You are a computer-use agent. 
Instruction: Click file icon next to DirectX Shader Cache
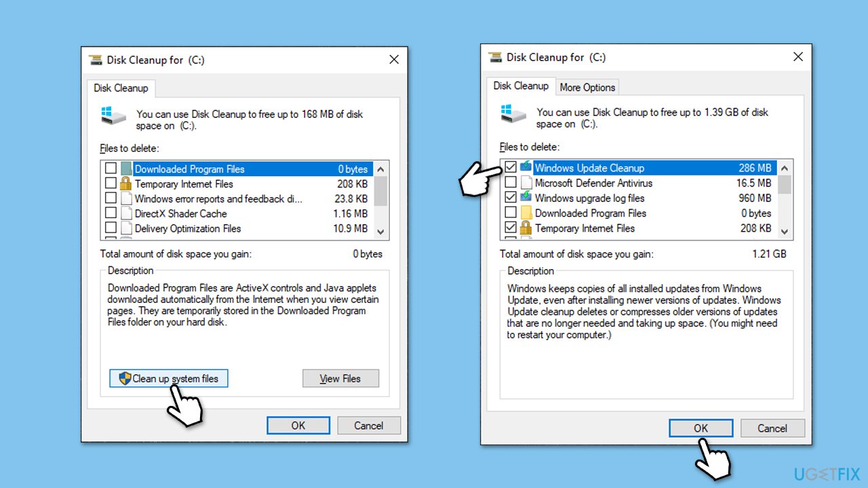coord(126,213)
